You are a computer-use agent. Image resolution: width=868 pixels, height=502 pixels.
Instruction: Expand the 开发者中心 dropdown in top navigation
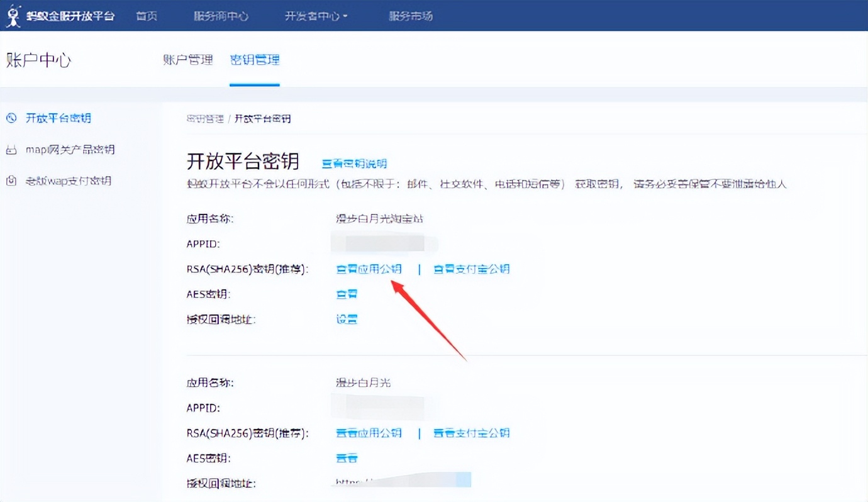click(316, 16)
